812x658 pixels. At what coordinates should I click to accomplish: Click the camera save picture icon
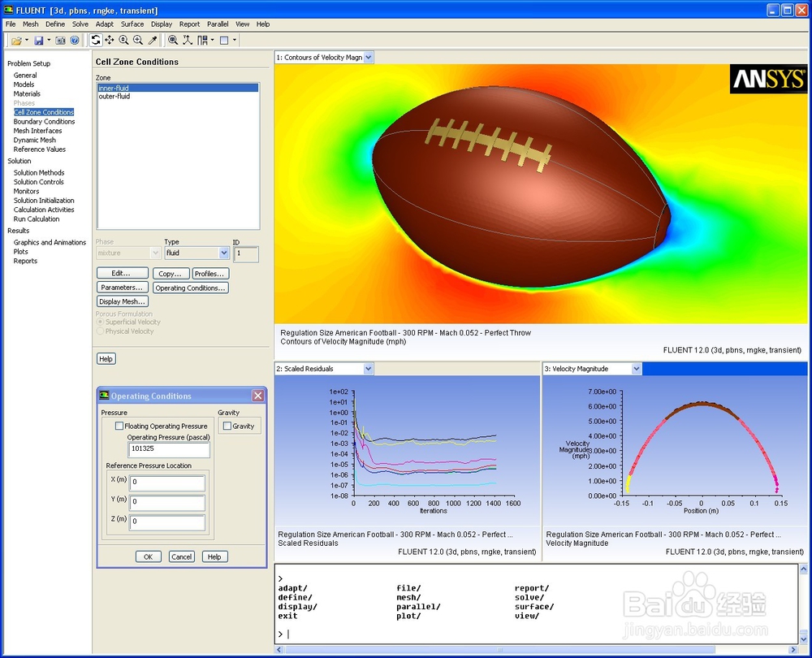61,41
